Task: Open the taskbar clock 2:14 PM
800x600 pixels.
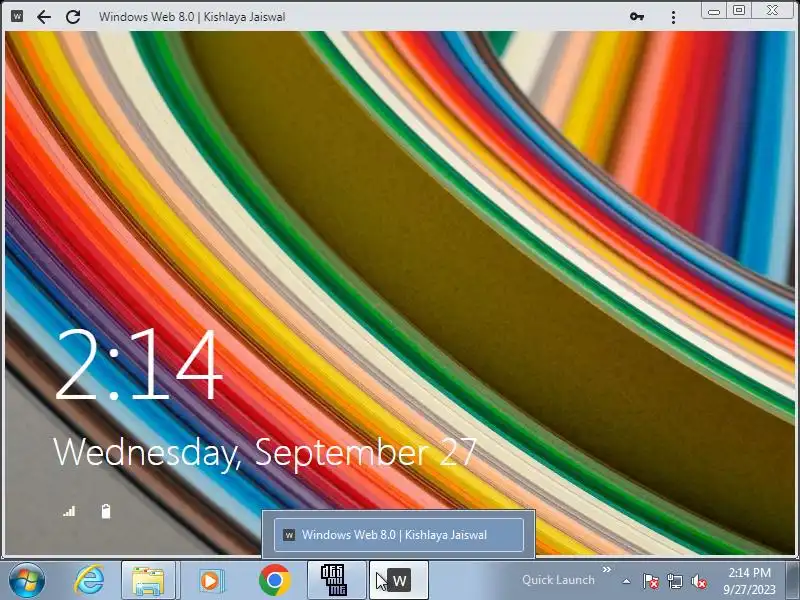Action: pos(749,581)
